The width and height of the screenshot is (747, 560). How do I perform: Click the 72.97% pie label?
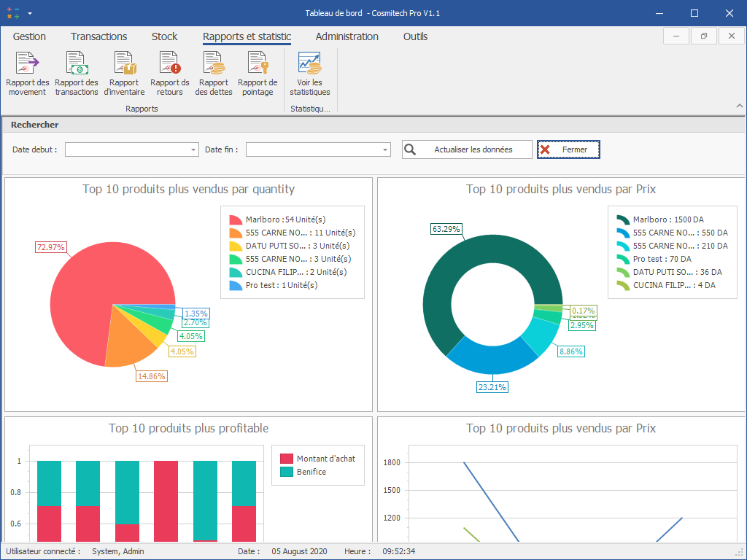[50, 247]
